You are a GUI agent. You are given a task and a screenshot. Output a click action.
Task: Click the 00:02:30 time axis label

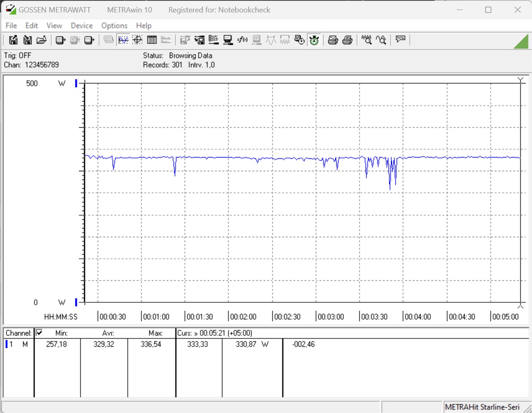click(x=287, y=317)
